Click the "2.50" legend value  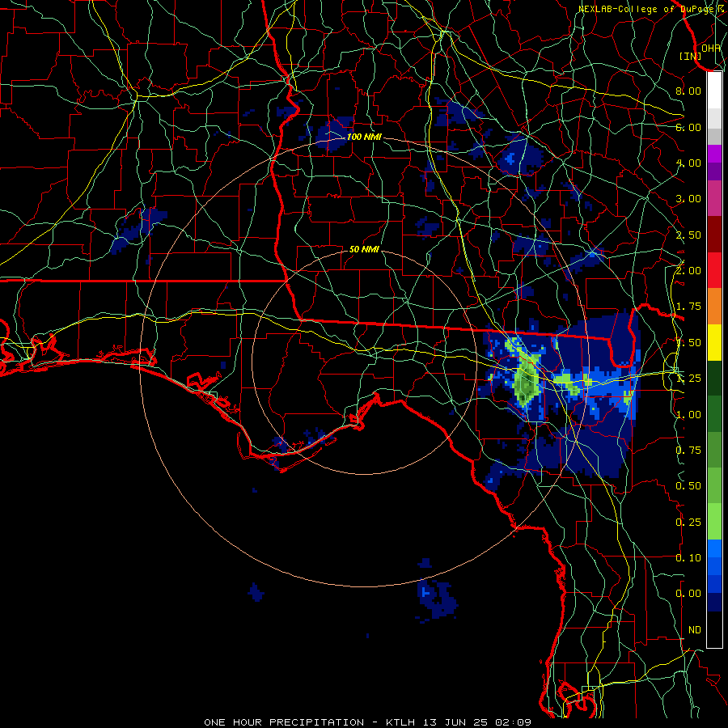(x=688, y=235)
